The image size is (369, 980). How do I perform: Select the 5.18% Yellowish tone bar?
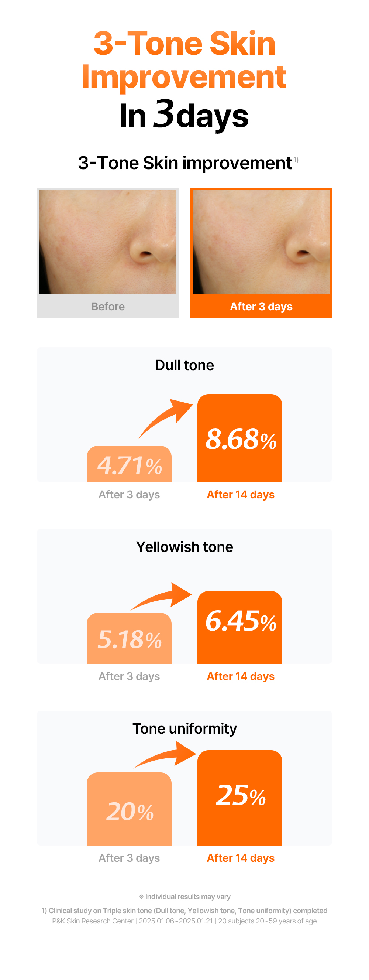point(129,638)
